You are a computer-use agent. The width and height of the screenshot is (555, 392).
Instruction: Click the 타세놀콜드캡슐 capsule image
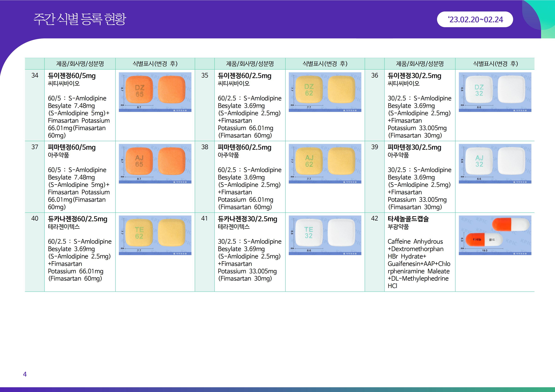[x=495, y=235]
